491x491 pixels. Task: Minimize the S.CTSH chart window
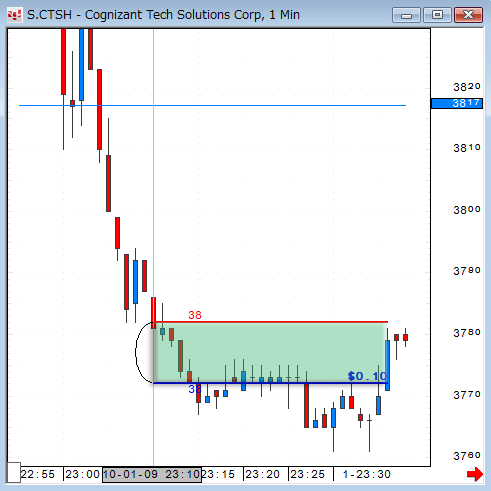[x=406, y=15]
